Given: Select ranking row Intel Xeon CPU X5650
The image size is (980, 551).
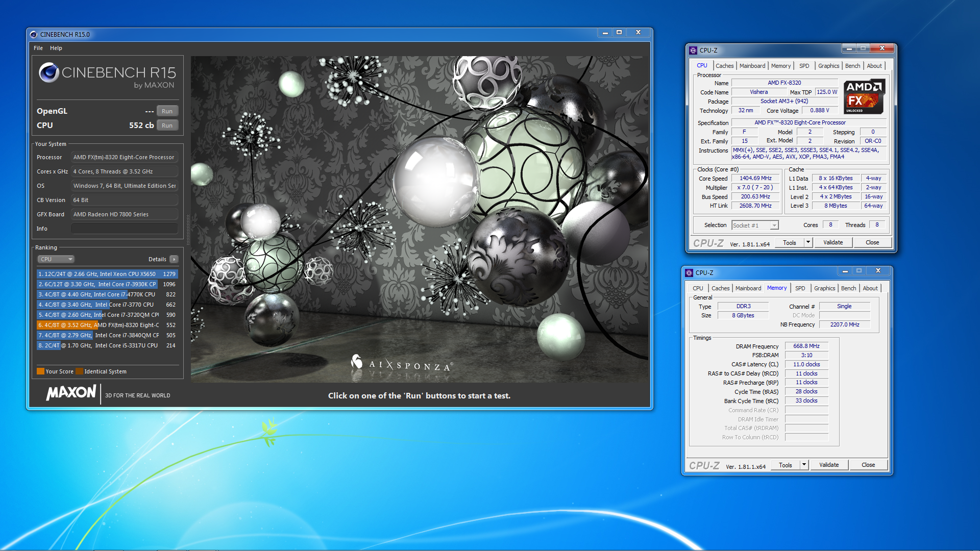Looking at the screenshot, I should [x=107, y=274].
